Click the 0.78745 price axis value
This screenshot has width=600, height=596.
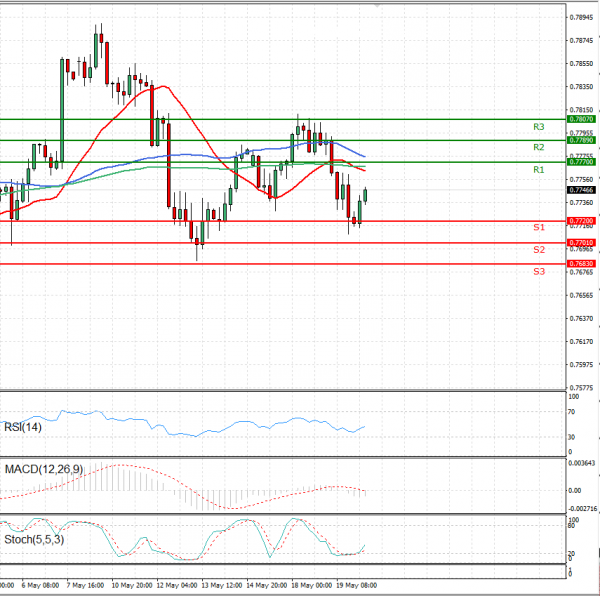(x=581, y=41)
